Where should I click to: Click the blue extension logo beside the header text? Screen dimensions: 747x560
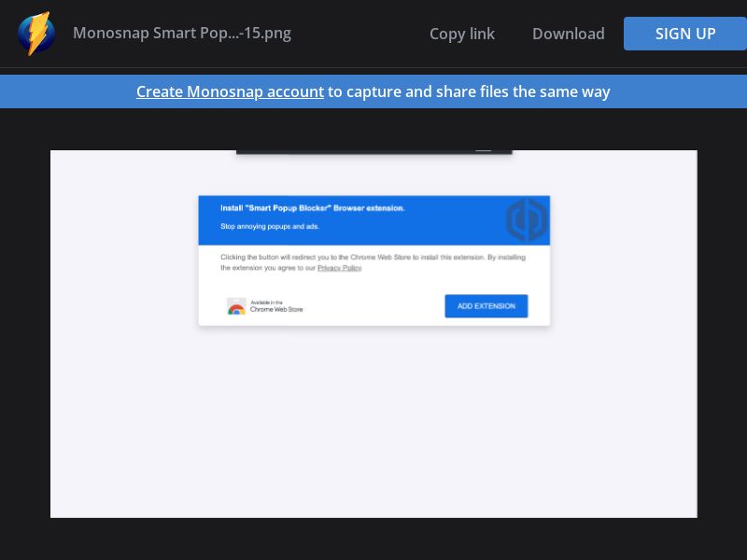pos(526,219)
